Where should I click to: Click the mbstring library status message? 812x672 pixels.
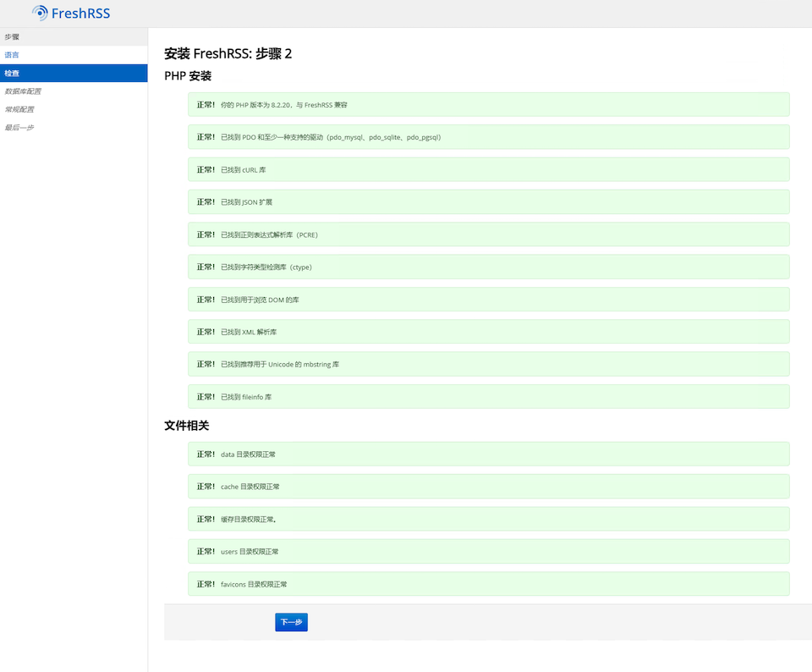488,364
